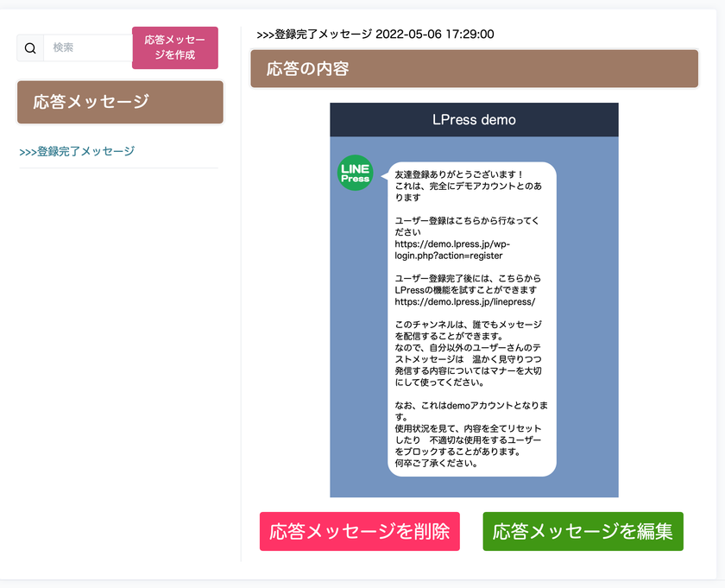Click ユーザー登録はこちらから行なってく message line

[467, 221]
